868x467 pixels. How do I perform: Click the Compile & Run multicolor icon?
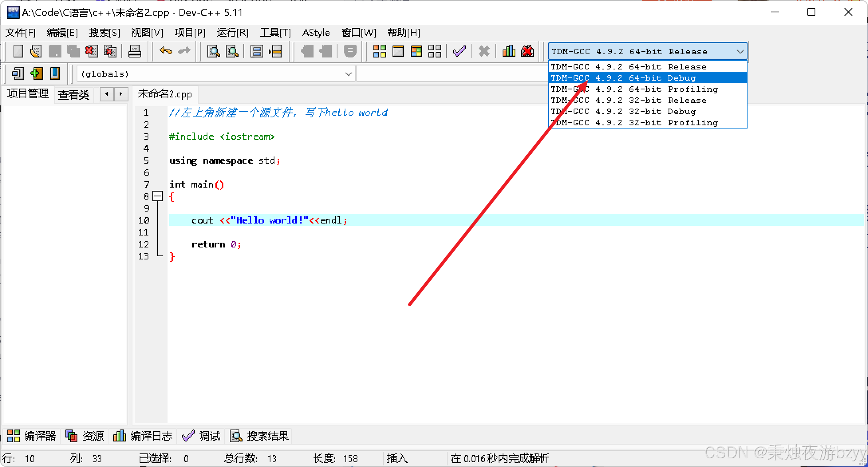pyautogui.click(x=416, y=51)
